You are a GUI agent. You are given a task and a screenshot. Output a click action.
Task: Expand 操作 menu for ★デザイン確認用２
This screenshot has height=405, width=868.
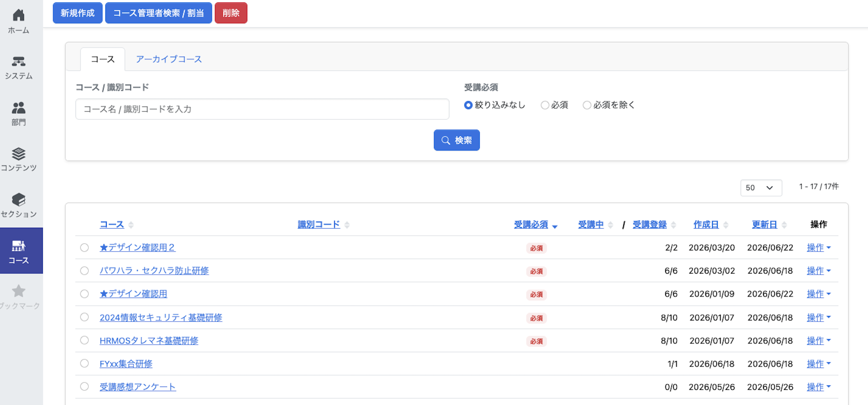click(x=819, y=248)
